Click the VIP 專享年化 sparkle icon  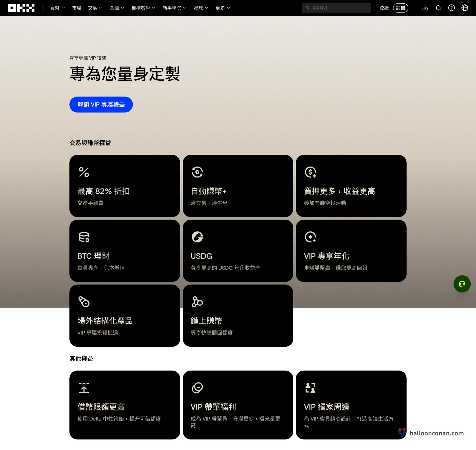pos(310,237)
